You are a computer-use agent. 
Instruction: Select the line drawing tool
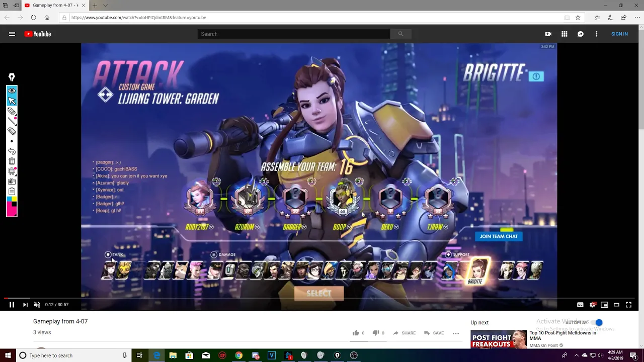tap(12, 121)
